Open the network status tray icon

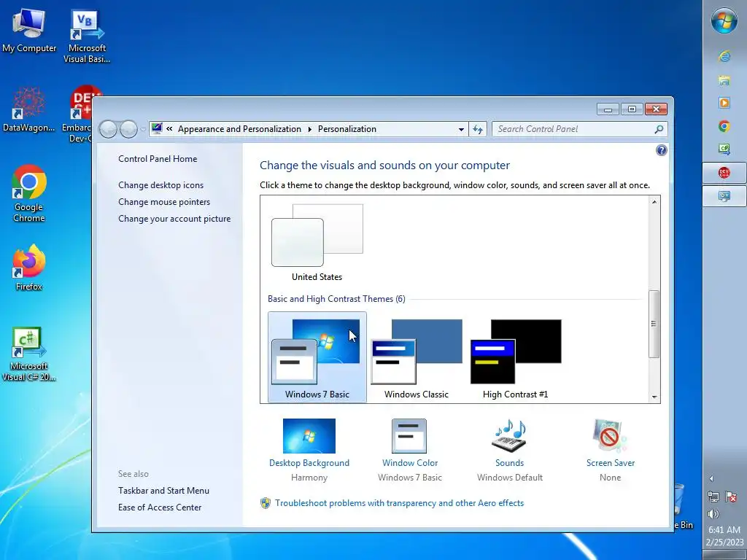tap(713, 497)
